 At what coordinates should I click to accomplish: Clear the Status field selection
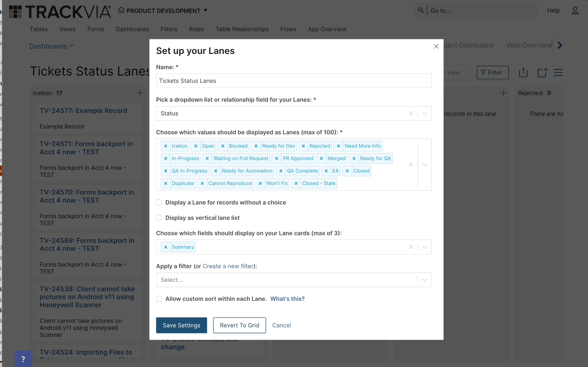[x=411, y=113]
